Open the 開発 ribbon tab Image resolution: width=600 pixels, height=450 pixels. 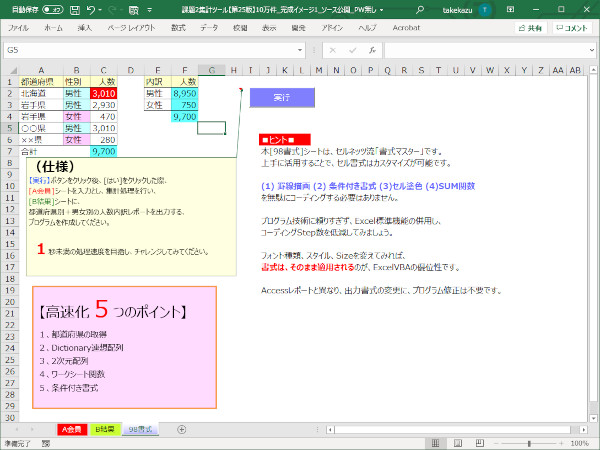point(298,28)
